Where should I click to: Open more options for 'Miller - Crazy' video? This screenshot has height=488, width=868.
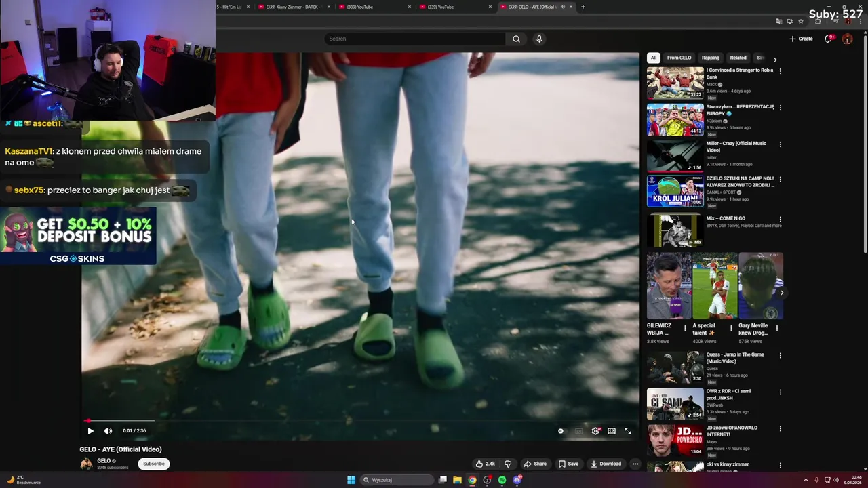tap(781, 144)
